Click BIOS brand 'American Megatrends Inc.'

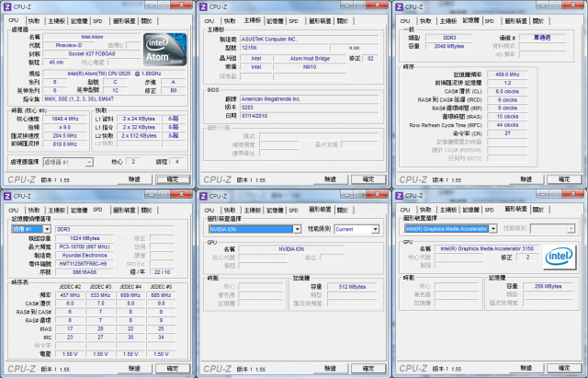[x=309, y=99]
